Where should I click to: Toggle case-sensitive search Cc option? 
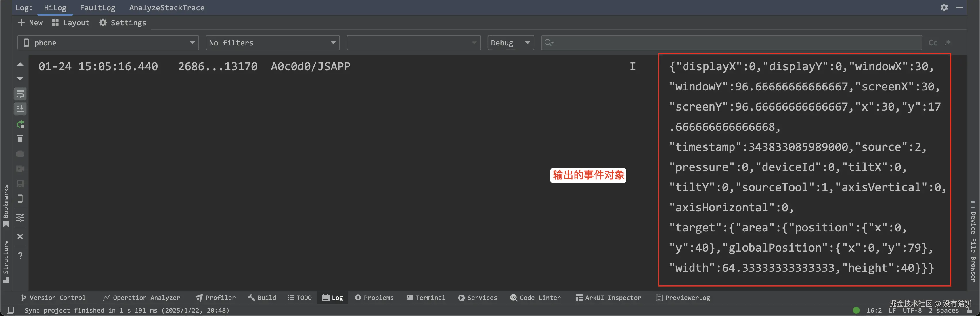coord(933,43)
